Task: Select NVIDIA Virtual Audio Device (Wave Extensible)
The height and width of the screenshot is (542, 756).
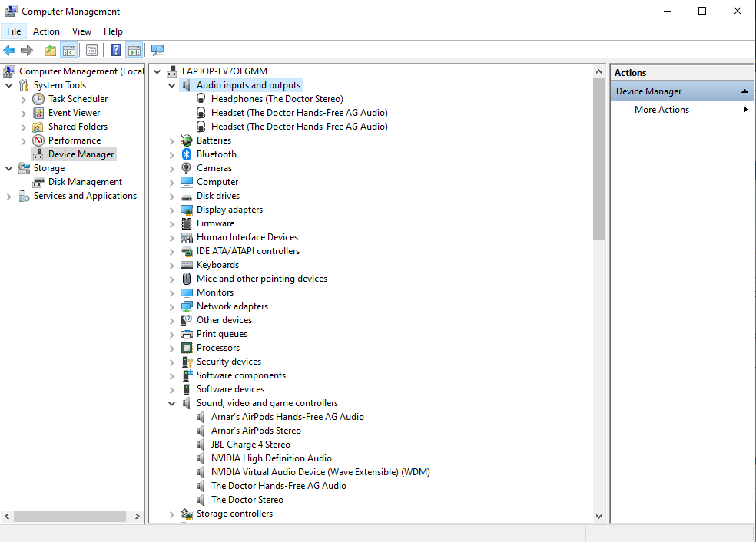Action: click(x=320, y=472)
